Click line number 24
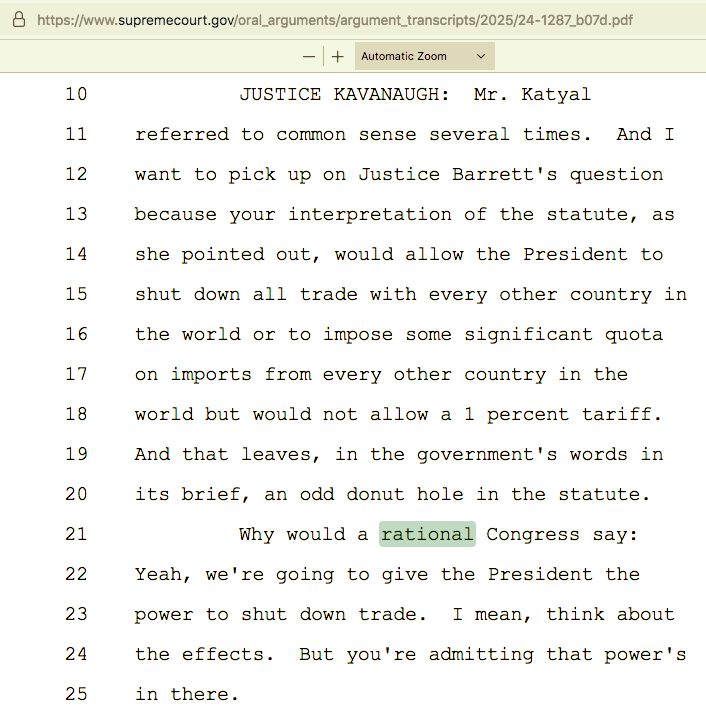This screenshot has width=706, height=724. coord(76,654)
